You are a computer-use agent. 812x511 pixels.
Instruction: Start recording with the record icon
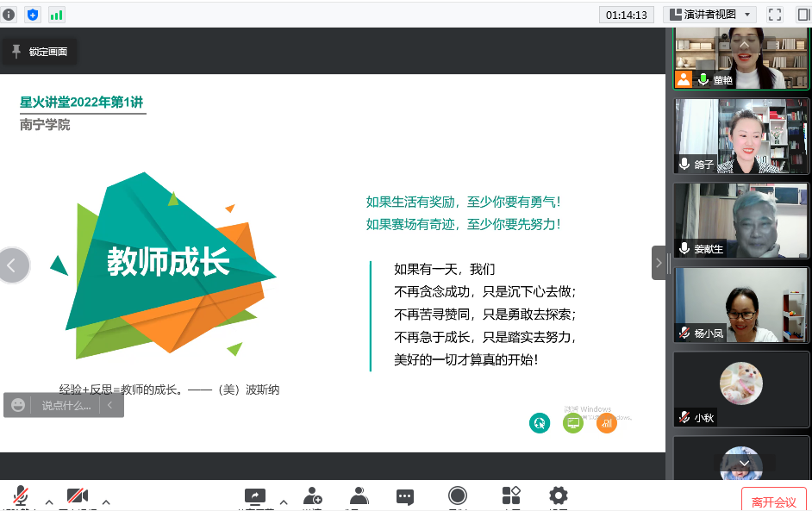click(x=458, y=495)
